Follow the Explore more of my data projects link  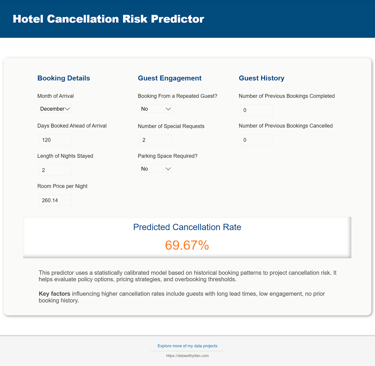pyautogui.click(x=187, y=346)
